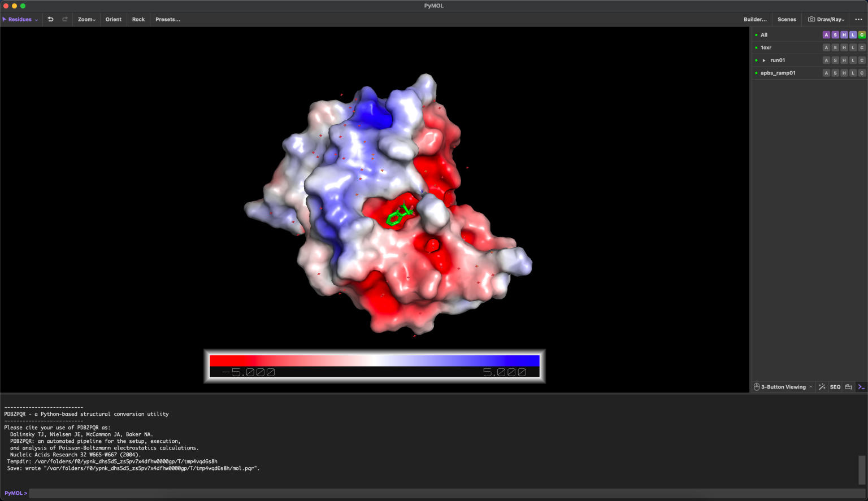Click the H hide button for run01
The width and height of the screenshot is (868, 501).
pyautogui.click(x=844, y=60)
